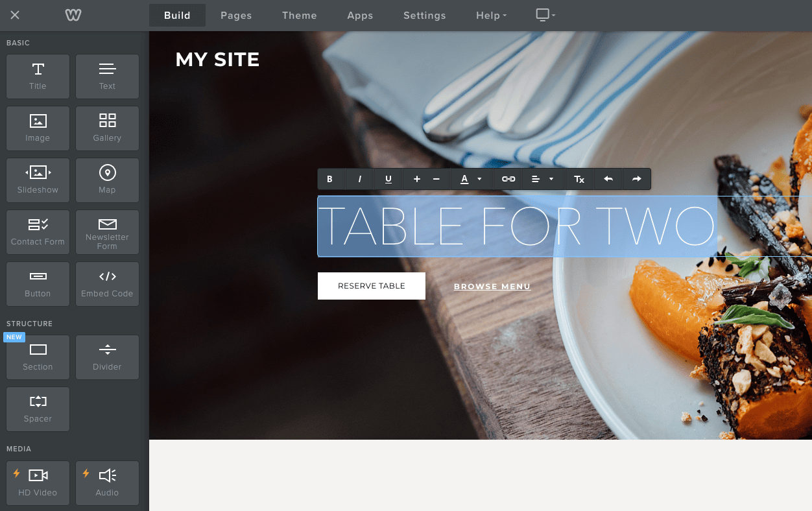Select the Map element
The height and width of the screenshot is (511, 812).
pyautogui.click(x=107, y=180)
